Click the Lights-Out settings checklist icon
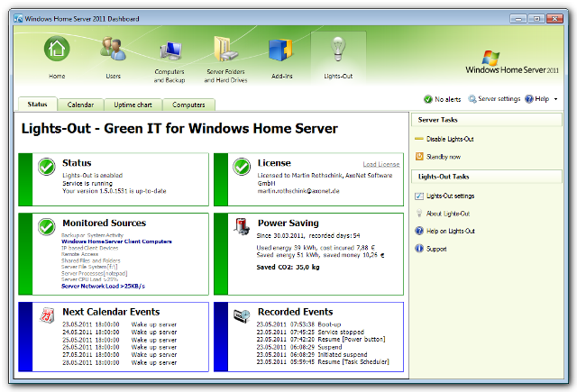 419,196
